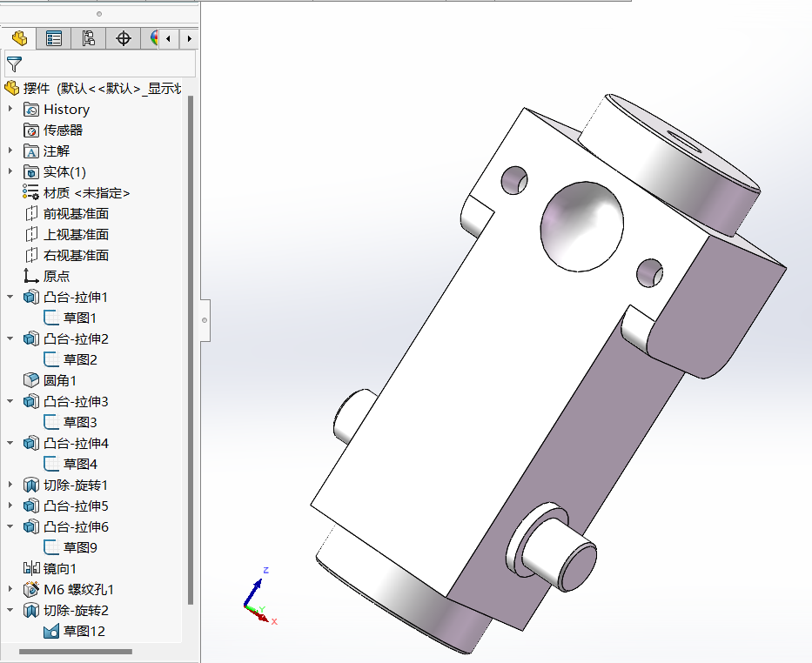Click the 凸台-拉伸3 extrude icon

(31, 401)
